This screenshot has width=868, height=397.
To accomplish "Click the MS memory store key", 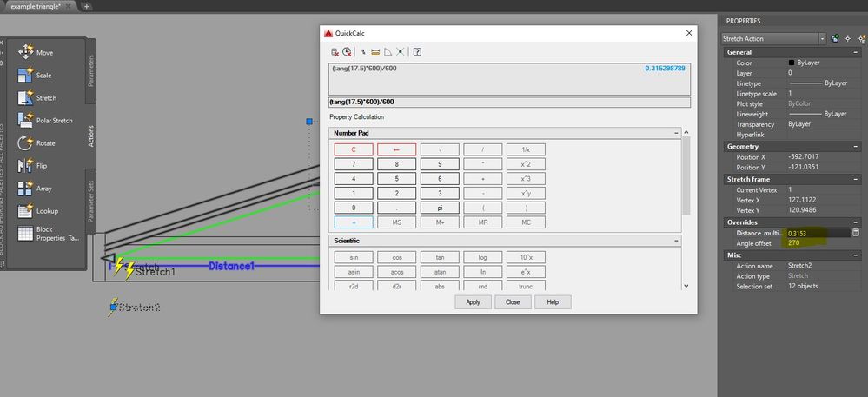I will click(396, 222).
